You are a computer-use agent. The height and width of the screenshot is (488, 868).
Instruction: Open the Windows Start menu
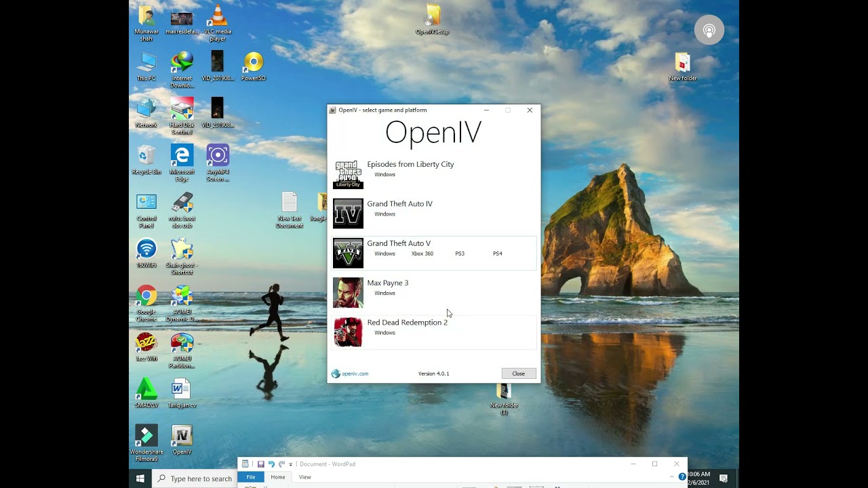coord(140,479)
